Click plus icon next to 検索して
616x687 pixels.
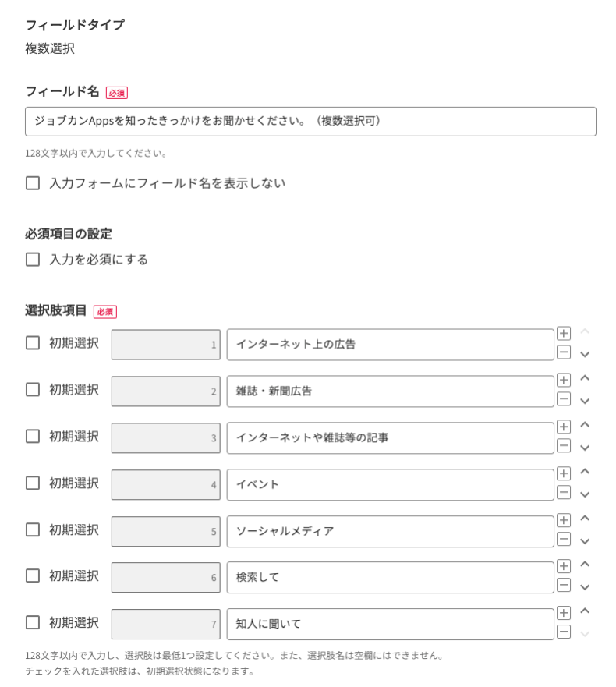tap(563, 567)
